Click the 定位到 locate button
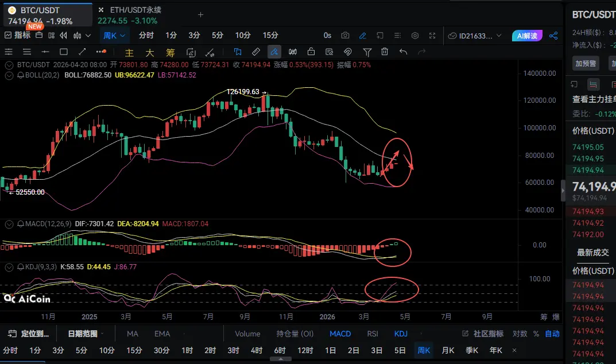The image size is (616, 364). [x=29, y=334]
